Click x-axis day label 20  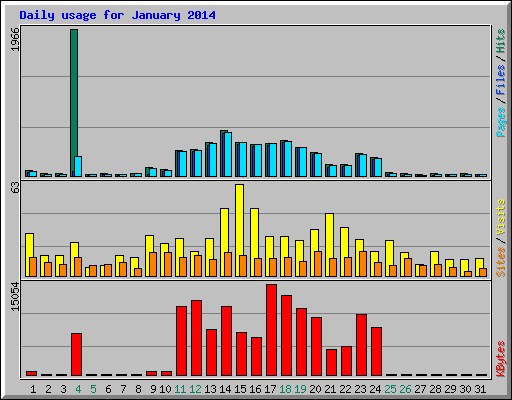tap(315, 389)
